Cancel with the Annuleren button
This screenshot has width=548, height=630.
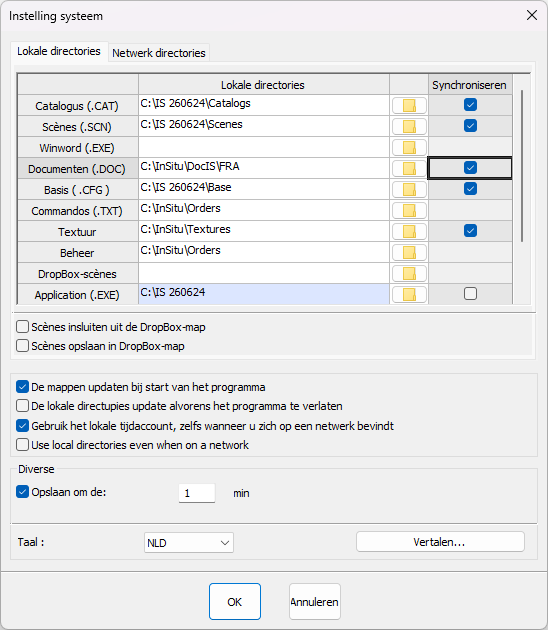pyautogui.click(x=315, y=601)
